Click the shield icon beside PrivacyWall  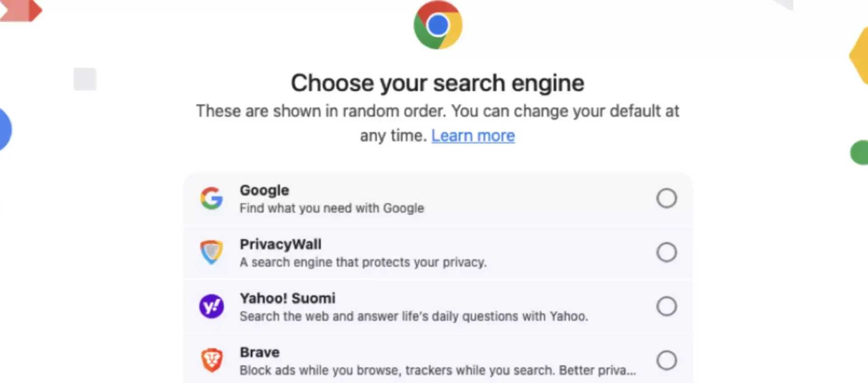(x=211, y=252)
